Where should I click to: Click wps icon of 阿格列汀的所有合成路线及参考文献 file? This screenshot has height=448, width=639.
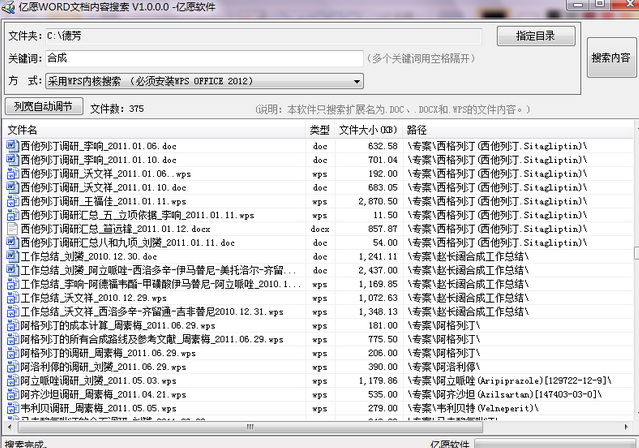[13, 340]
